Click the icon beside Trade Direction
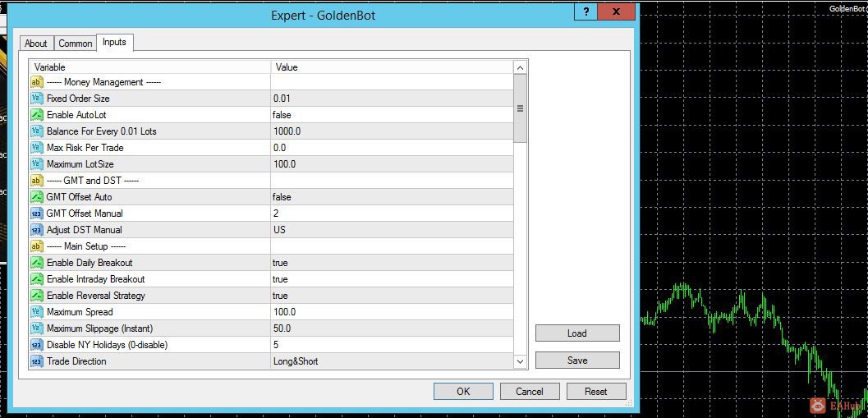 click(36, 361)
